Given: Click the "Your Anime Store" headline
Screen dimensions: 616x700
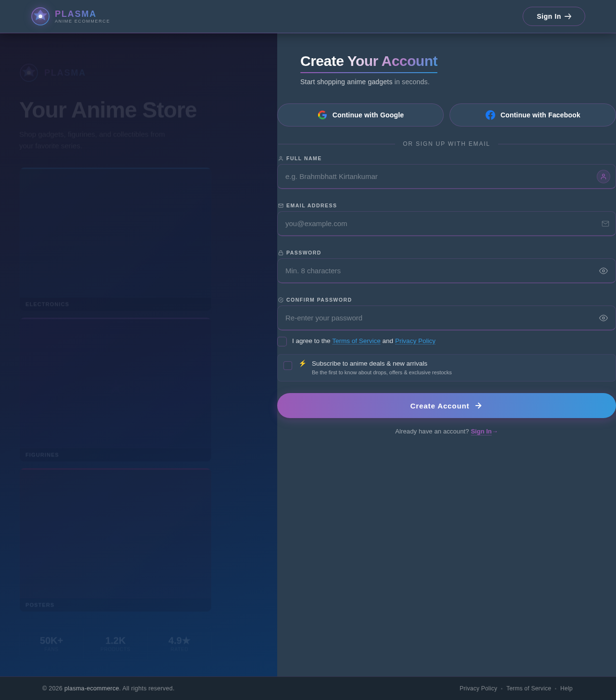Looking at the screenshot, I should [x=108, y=110].
